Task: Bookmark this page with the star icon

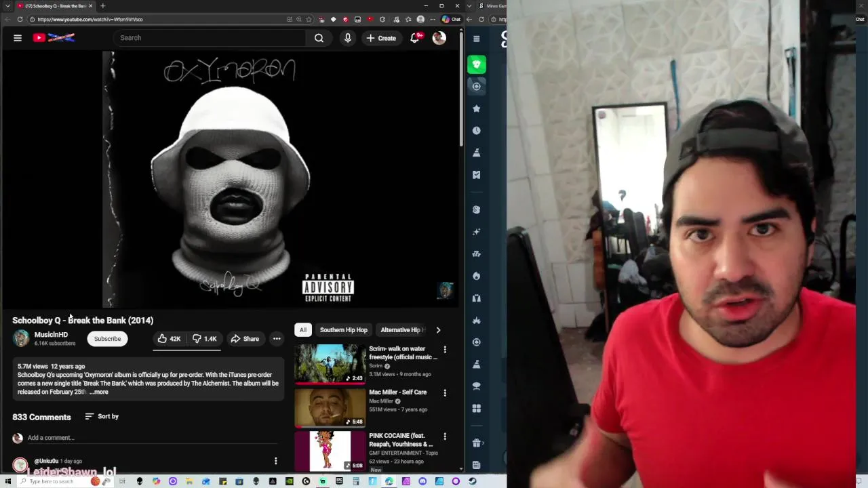Action: [309, 20]
